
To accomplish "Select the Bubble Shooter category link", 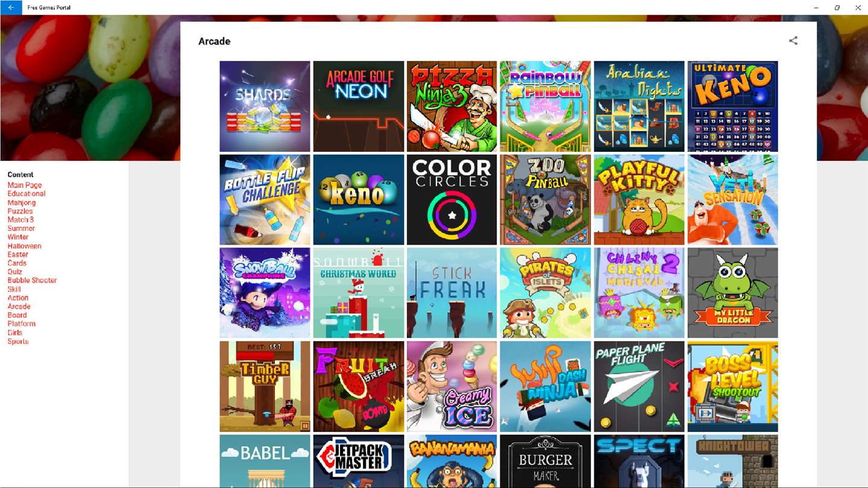I will (32, 280).
